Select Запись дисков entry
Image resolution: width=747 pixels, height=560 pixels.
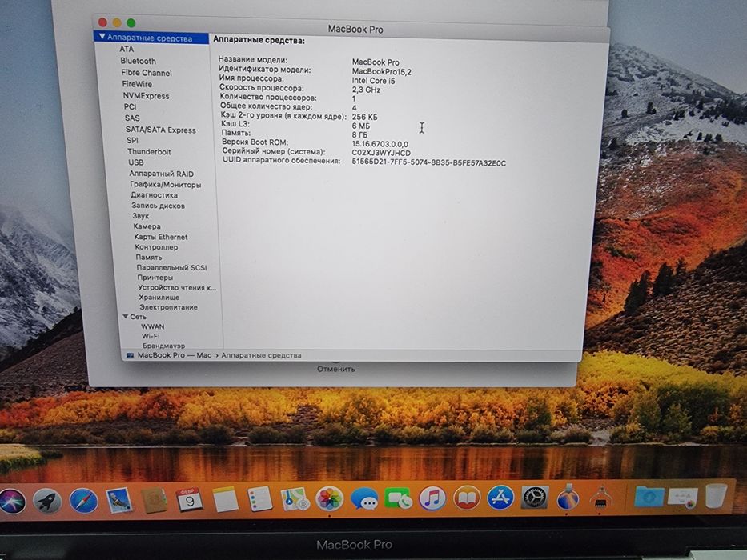click(159, 206)
